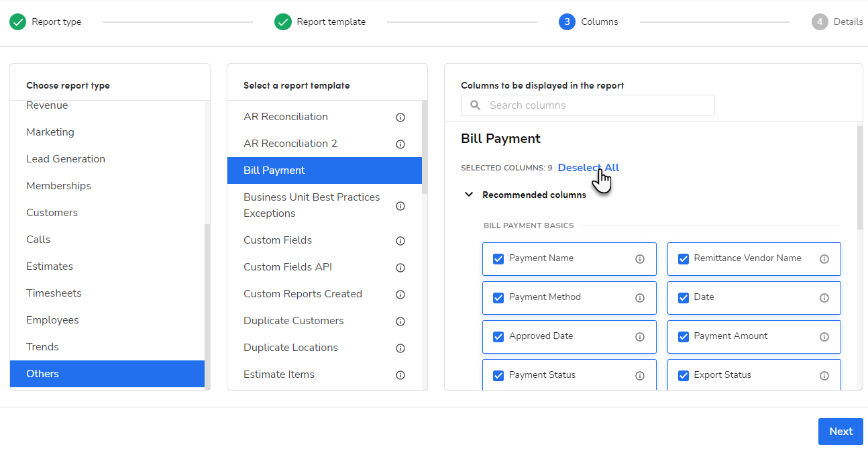
Task: Click the columns panel scrollbar
Action: (860, 178)
